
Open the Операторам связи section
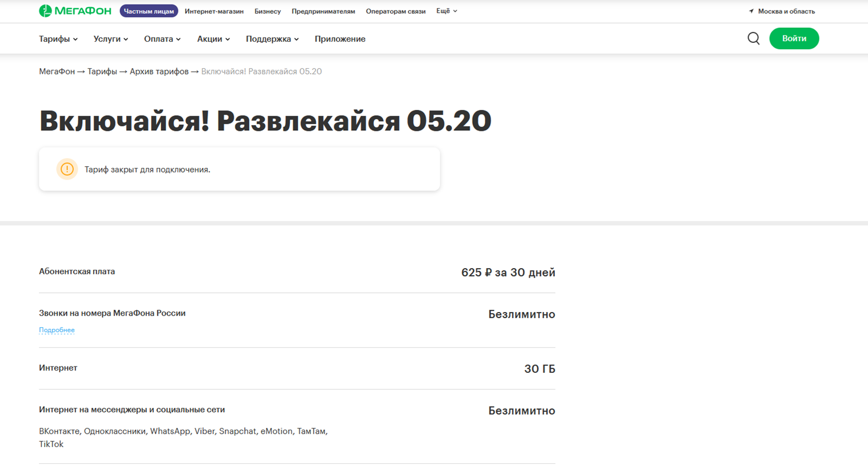tap(396, 11)
